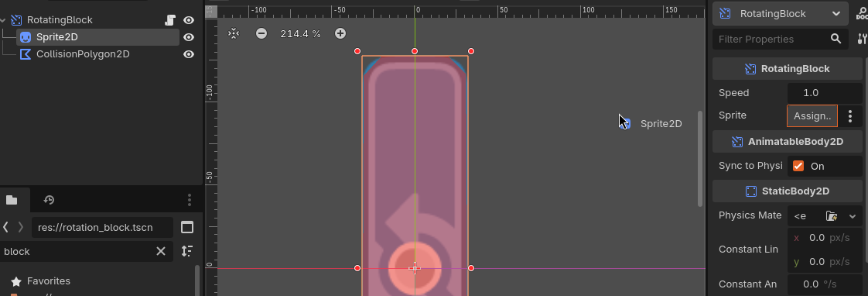Uncheck the Sync to Physics checkbox
The width and height of the screenshot is (868, 296).
click(x=798, y=166)
